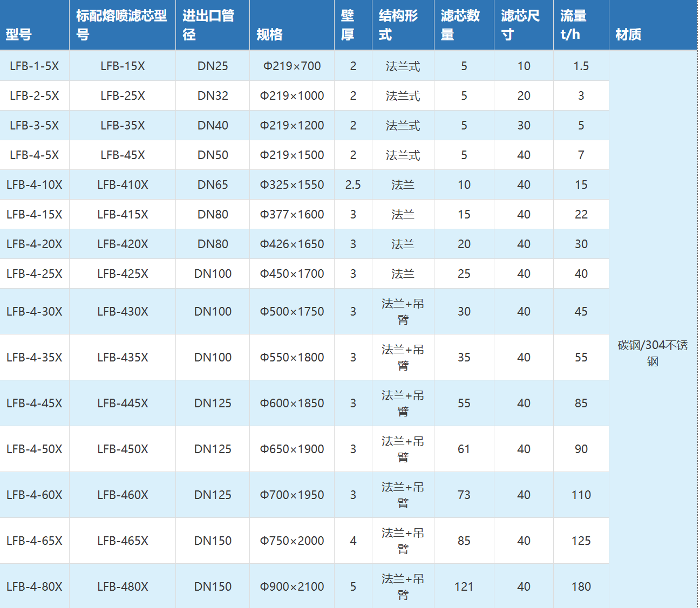Click the 壁厚 column header
This screenshot has height=608, width=700.
[353, 25]
